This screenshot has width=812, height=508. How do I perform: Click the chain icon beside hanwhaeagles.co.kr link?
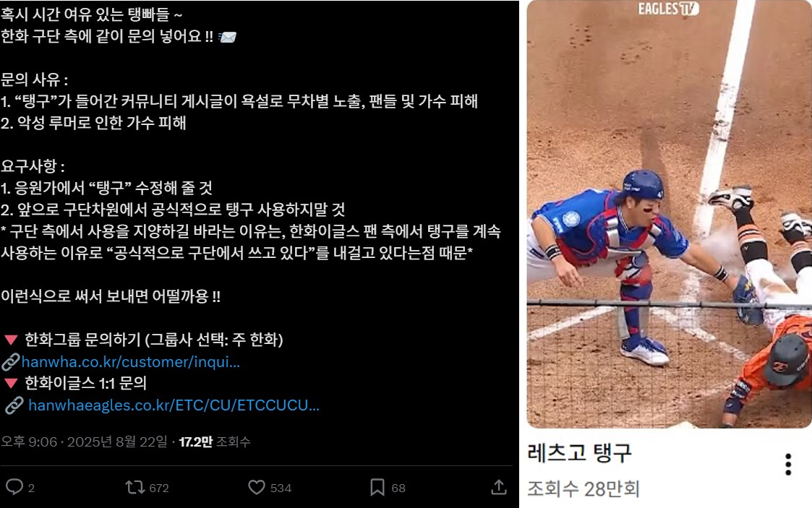click(x=14, y=405)
